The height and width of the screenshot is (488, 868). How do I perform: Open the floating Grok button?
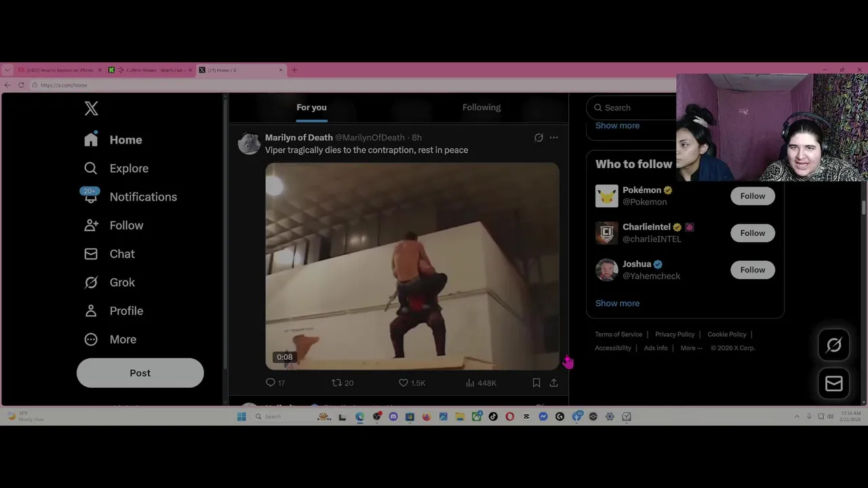[x=834, y=345]
